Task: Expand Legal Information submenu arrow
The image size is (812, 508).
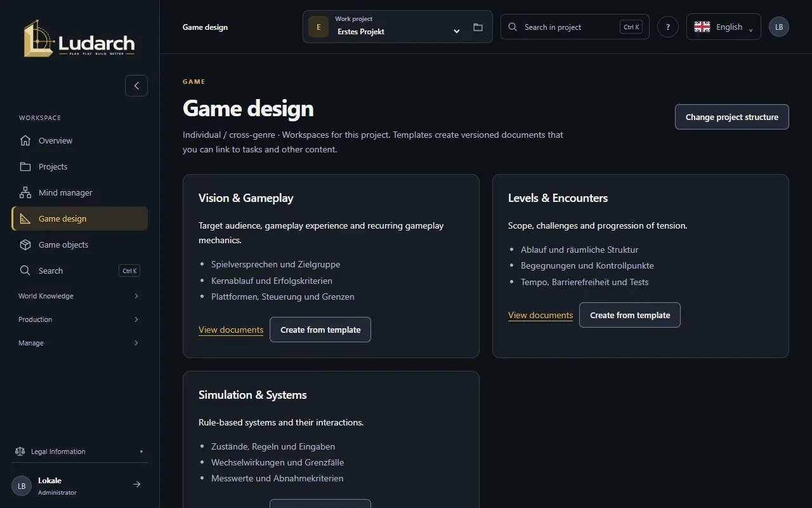Action: tap(141, 451)
